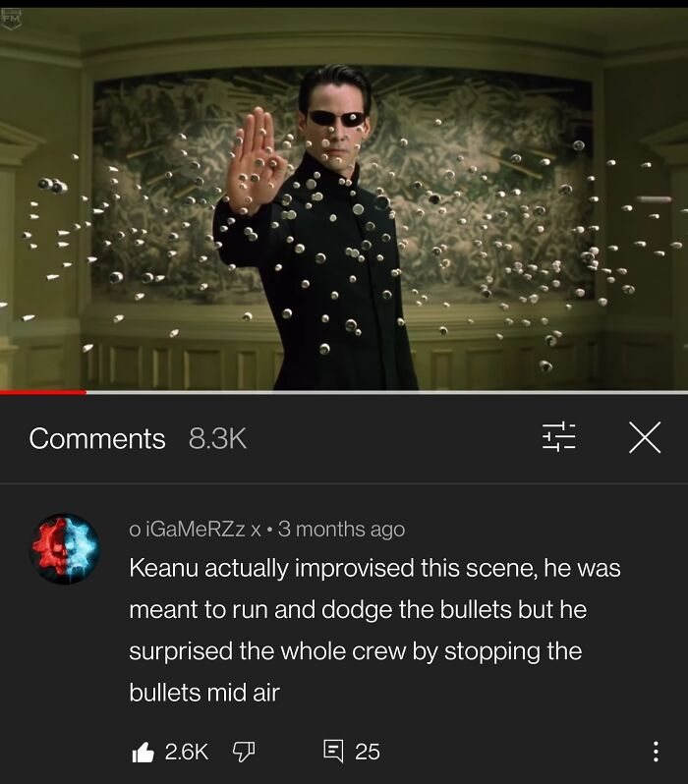Tap the video frame to show player controls
Image resolution: width=688 pixels, height=784 pixels.
[x=344, y=199]
